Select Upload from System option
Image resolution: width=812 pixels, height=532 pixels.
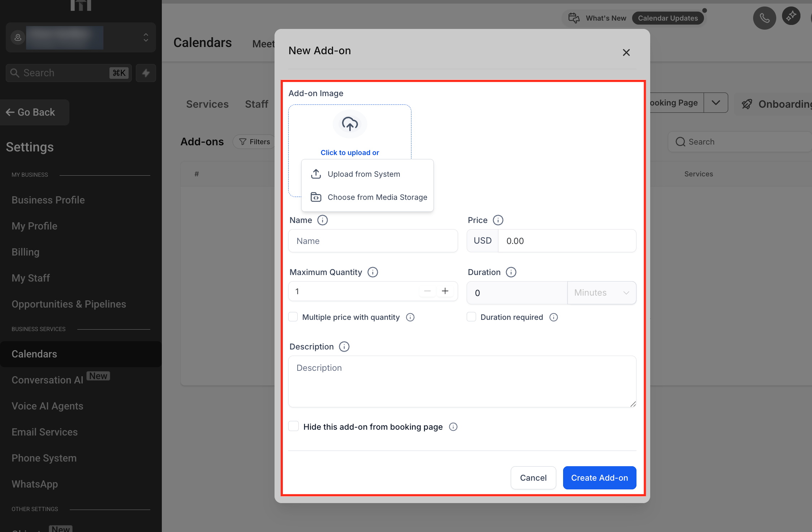364,174
